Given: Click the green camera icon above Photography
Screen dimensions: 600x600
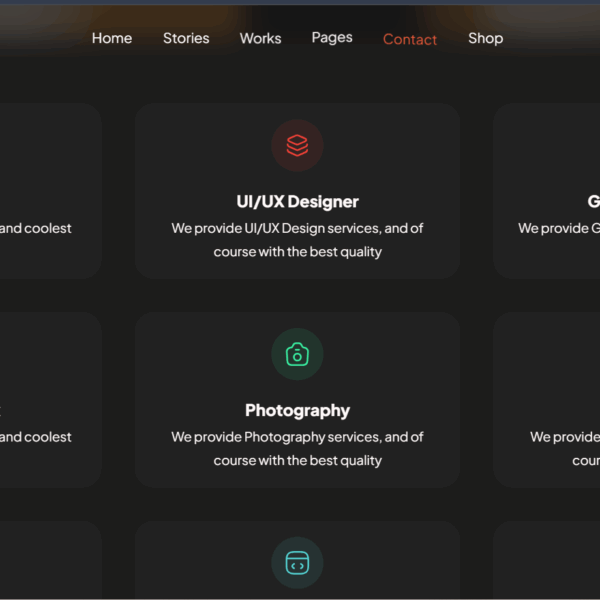Looking at the screenshot, I should tap(297, 355).
